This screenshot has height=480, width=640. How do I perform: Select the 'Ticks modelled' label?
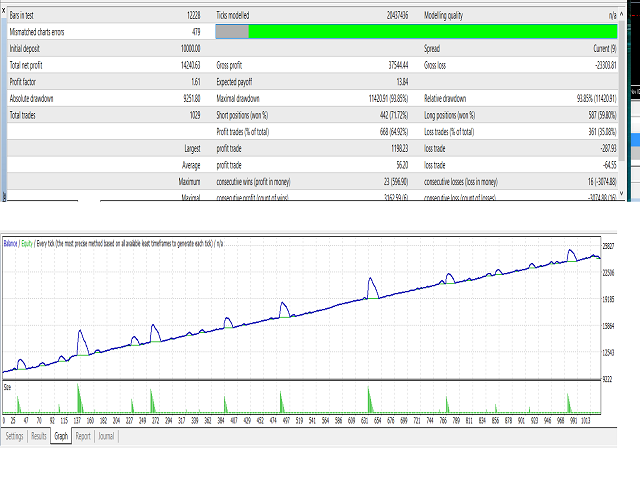(x=233, y=16)
